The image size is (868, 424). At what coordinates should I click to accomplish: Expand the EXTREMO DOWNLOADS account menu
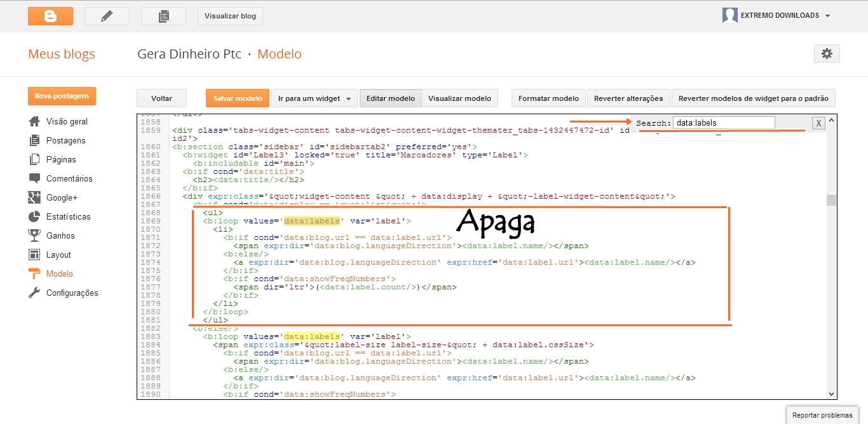[x=776, y=15]
